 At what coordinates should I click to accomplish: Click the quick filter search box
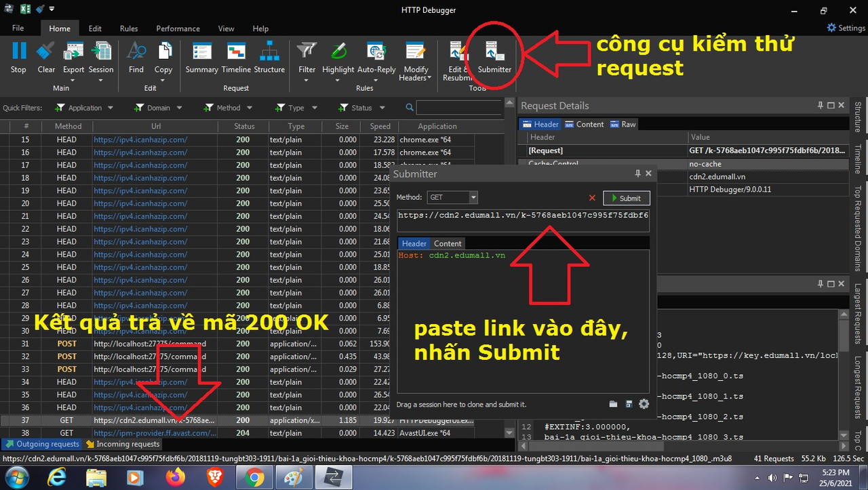click(x=459, y=108)
